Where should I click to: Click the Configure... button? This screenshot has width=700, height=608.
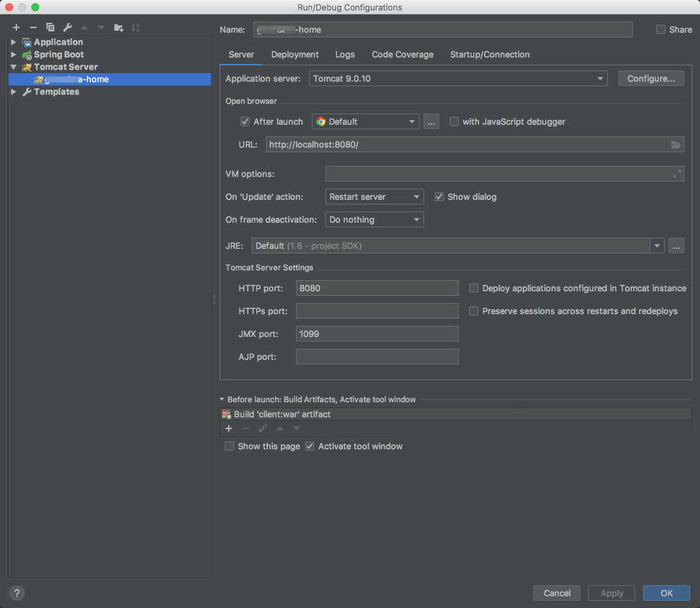[650, 78]
